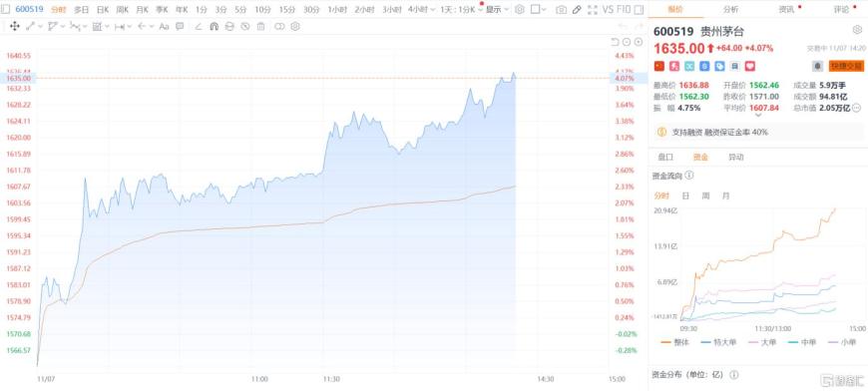
Task: Open the 4小时 interval dropdown
Action: [x=422, y=9]
